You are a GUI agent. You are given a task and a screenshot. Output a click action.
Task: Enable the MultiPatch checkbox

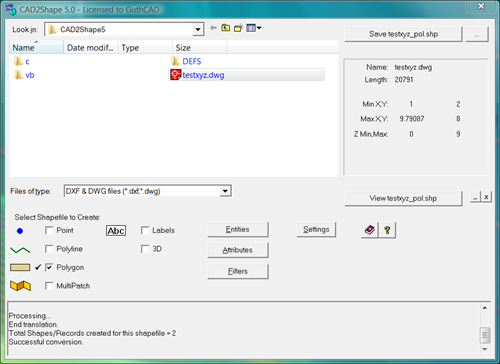(49, 286)
